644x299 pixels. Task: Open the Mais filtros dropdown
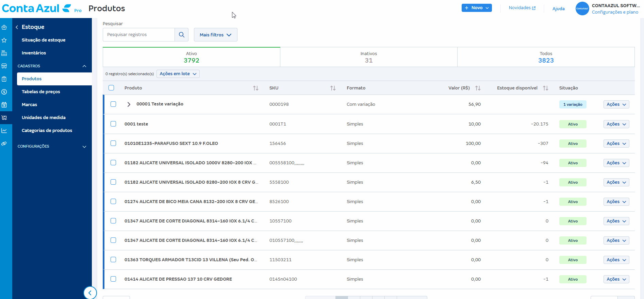216,35
